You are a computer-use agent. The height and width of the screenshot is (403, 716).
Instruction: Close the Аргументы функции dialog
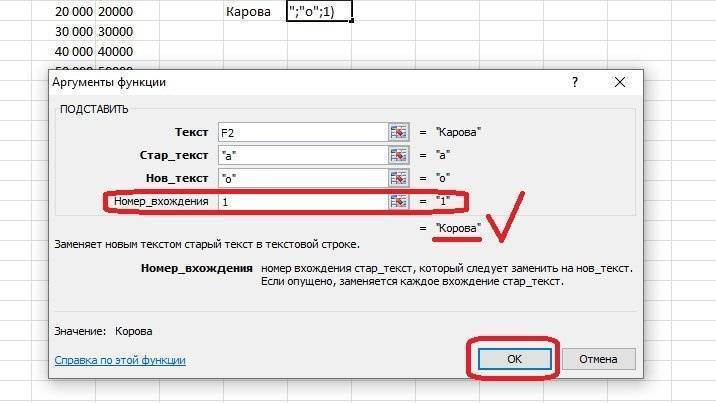[620, 82]
